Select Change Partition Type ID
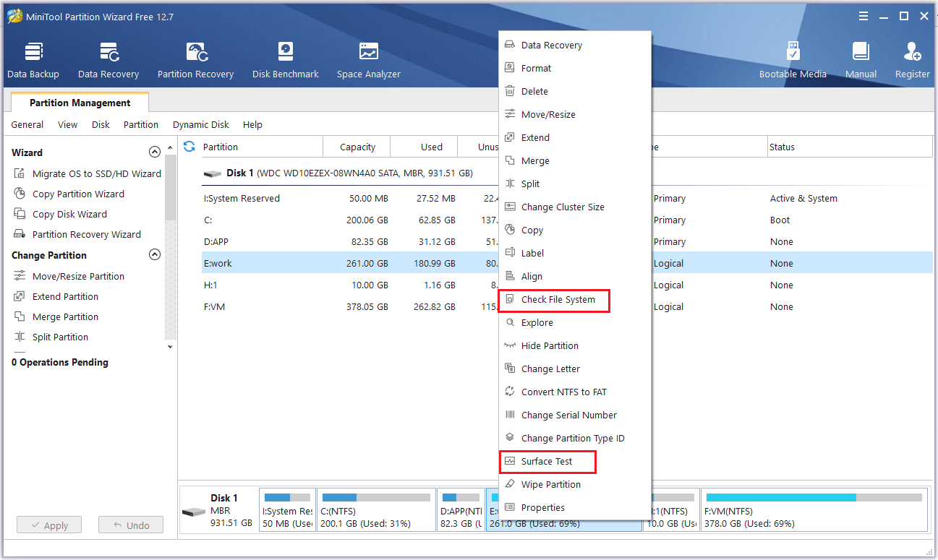Viewport: 938px width, 560px height. tap(576, 438)
